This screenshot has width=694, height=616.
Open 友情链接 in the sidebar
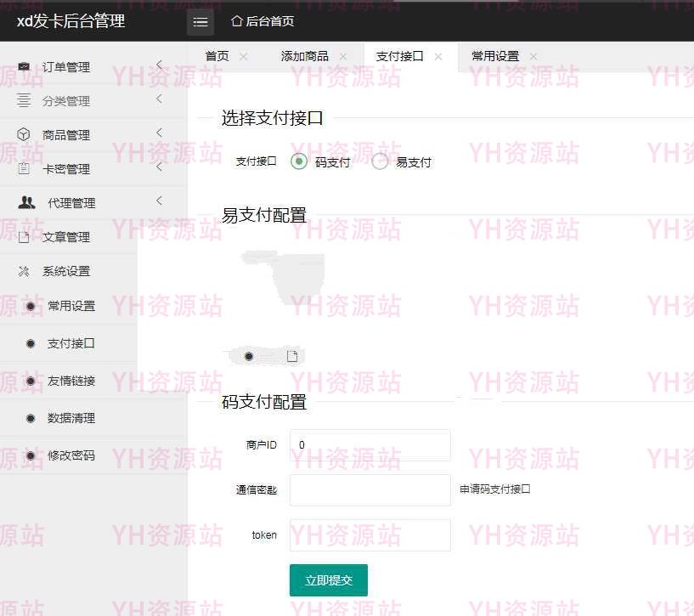coord(71,381)
